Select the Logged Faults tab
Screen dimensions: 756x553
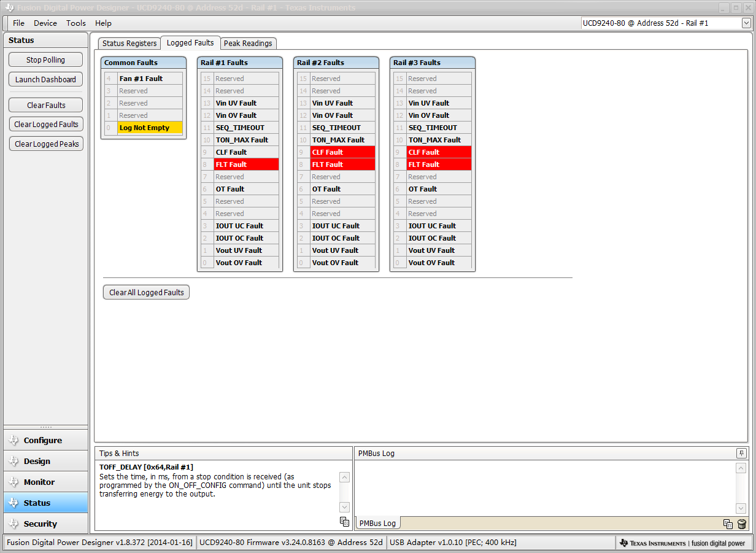tap(190, 43)
